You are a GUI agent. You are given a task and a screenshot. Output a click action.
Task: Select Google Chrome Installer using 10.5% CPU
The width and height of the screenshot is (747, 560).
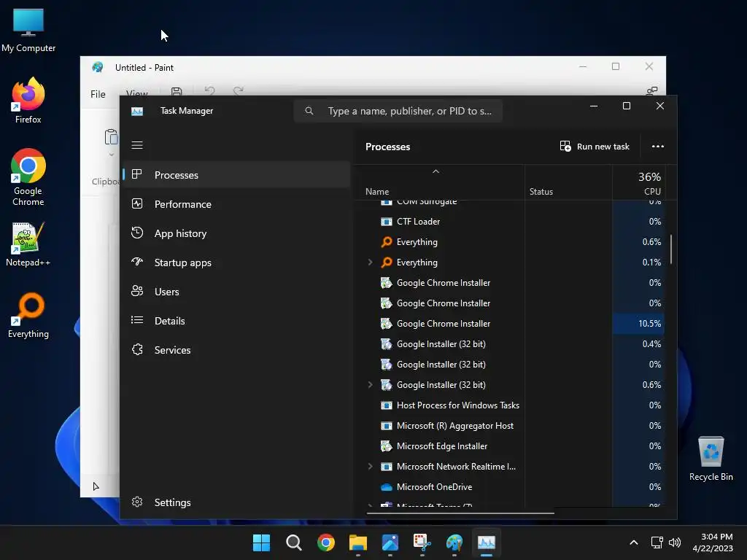(510, 323)
